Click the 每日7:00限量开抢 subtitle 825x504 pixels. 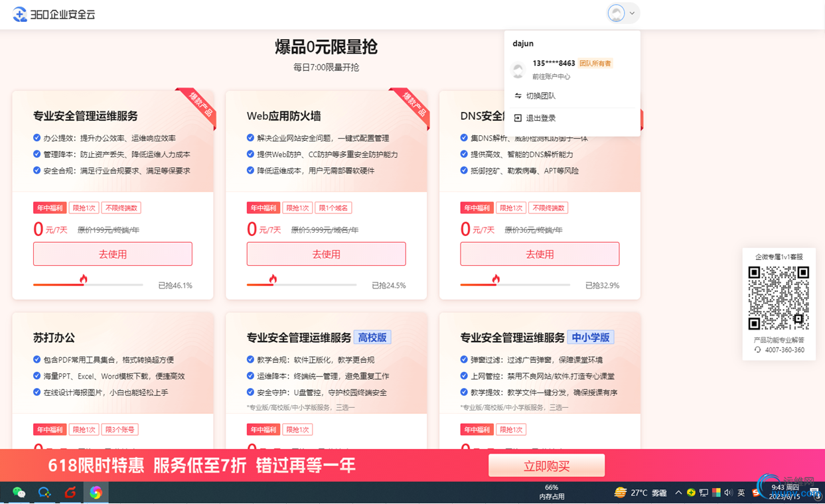coord(327,68)
